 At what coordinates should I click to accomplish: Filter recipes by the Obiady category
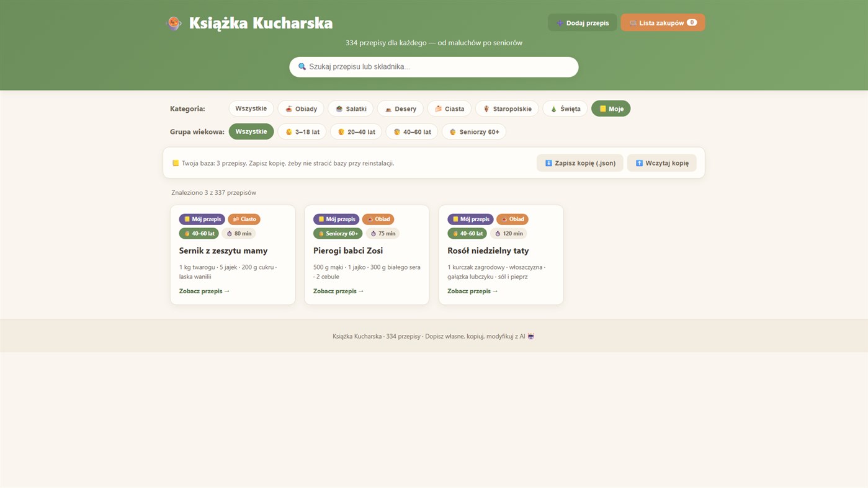tap(301, 109)
